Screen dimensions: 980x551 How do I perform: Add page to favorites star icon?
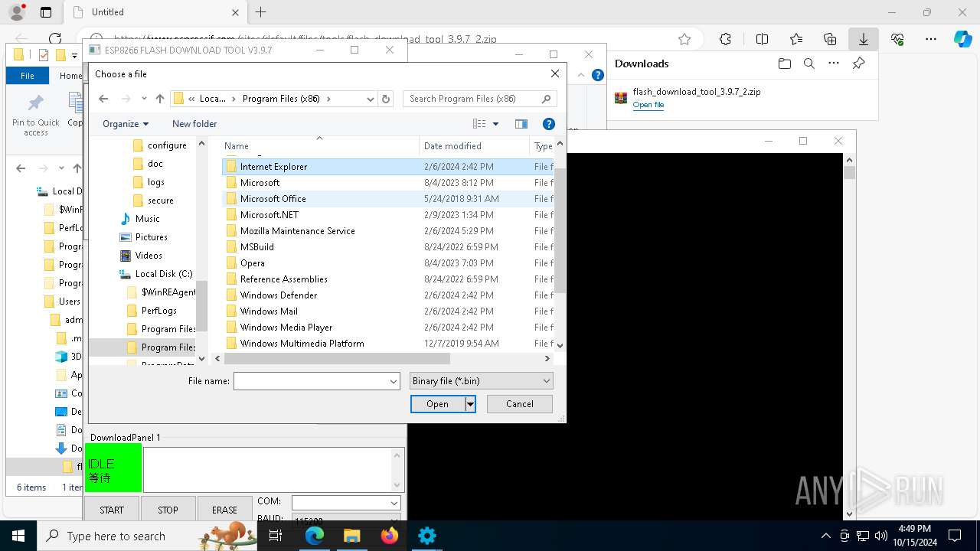[684, 39]
